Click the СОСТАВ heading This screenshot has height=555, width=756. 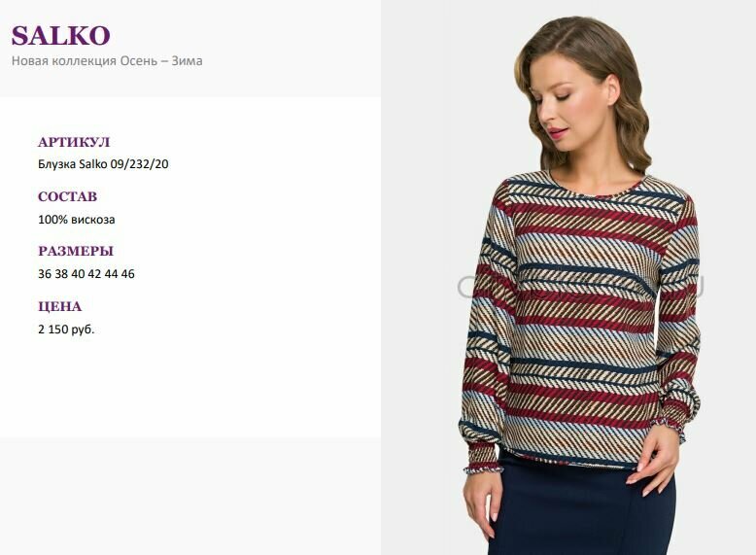click(x=67, y=196)
